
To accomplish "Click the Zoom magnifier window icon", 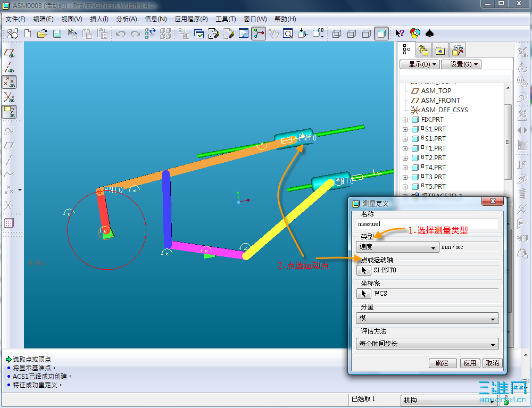I will tap(288, 34).
